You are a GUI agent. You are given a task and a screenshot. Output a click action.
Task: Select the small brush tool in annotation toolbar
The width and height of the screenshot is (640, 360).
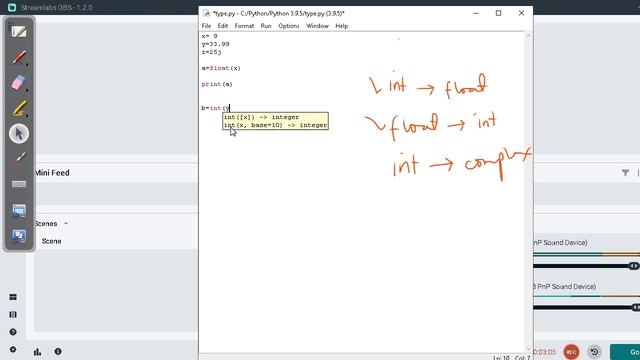[19, 159]
